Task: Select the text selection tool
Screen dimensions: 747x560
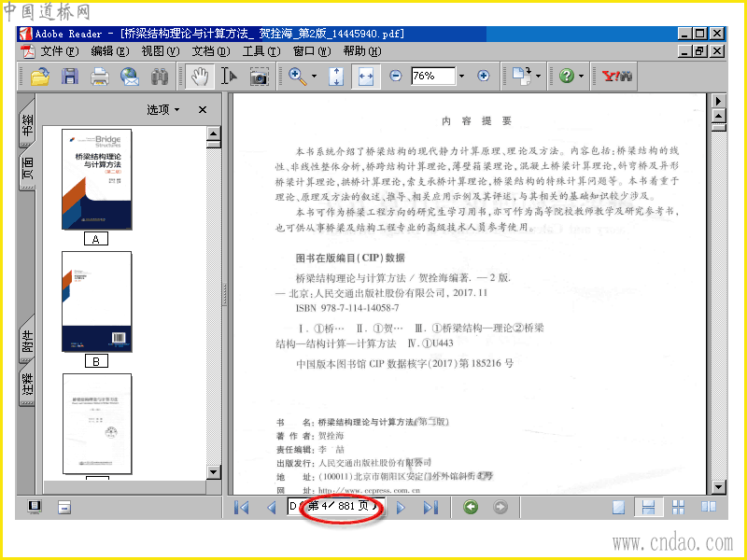Action: click(229, 77)
